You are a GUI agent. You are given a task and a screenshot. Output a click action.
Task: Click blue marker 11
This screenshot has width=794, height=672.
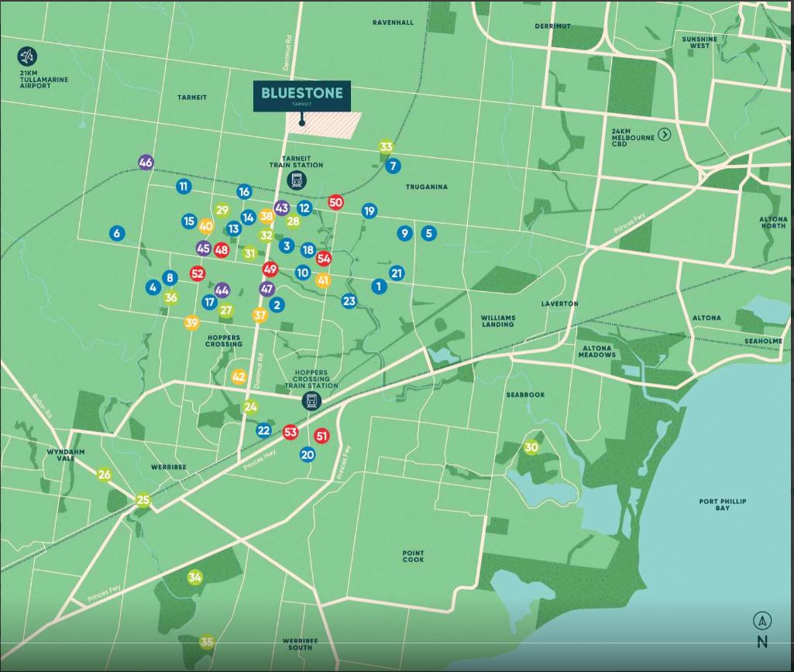(x=184, y=187)
